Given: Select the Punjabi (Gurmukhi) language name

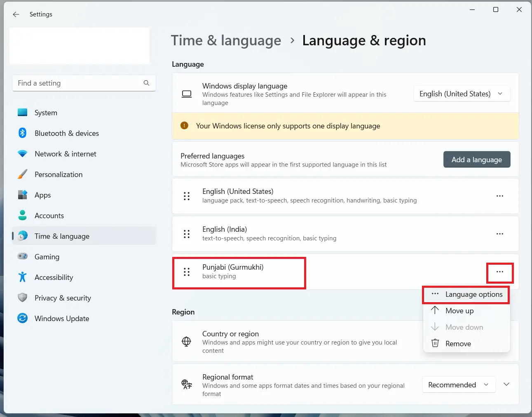Looking at the screenshot, I should pos(233,267).
